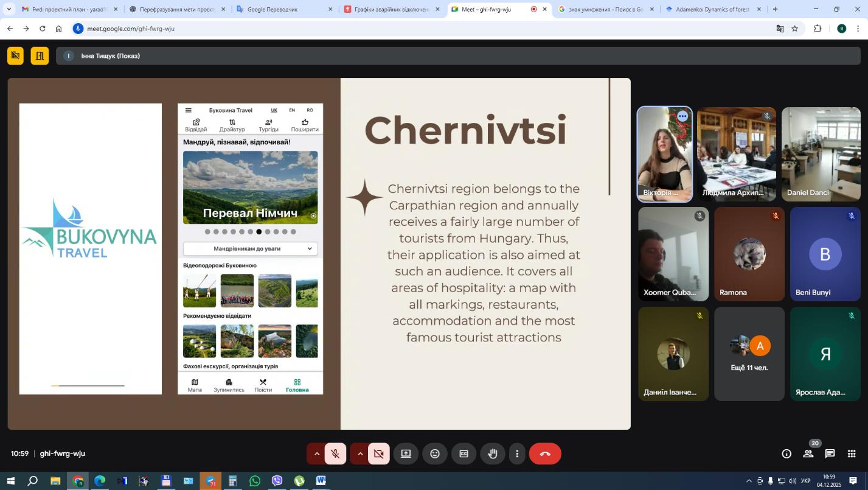Open the activities grid icon
The height and width of the screenshot is (490, 868).
(x=852, y=454)
